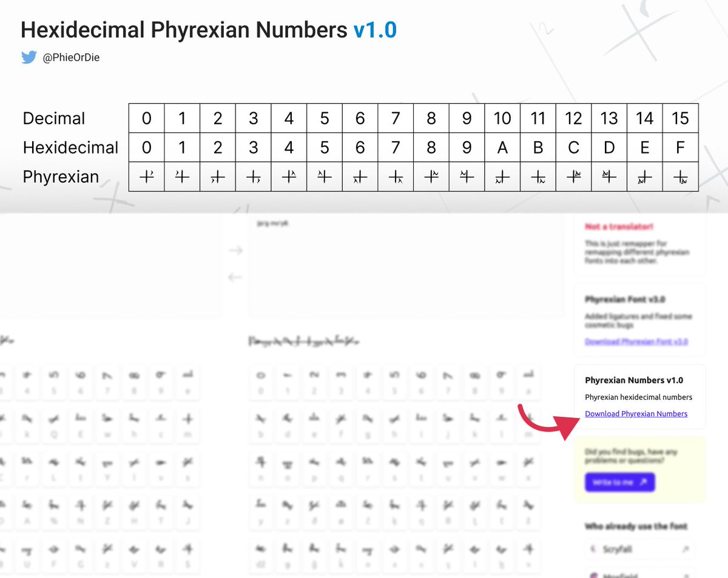Screen dimensions: 728x578
Task: Click the right-pointing remap arrow between text boxes
Action: click(235, 250)
